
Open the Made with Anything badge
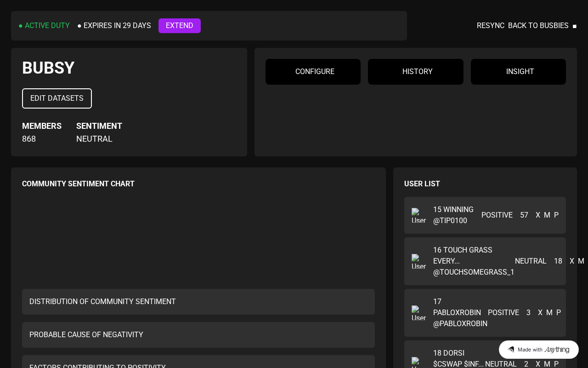[538, 350]
